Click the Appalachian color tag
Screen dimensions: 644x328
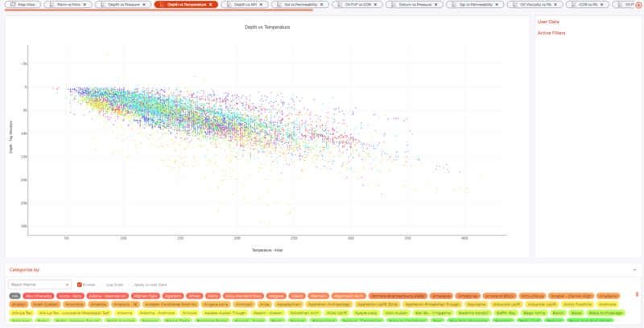point(288,305)
